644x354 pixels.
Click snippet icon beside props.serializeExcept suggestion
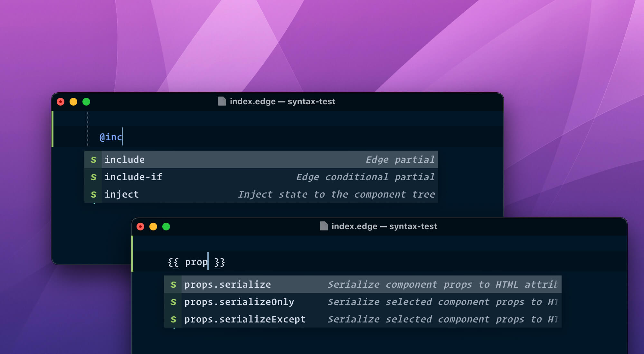coord(173,319)
